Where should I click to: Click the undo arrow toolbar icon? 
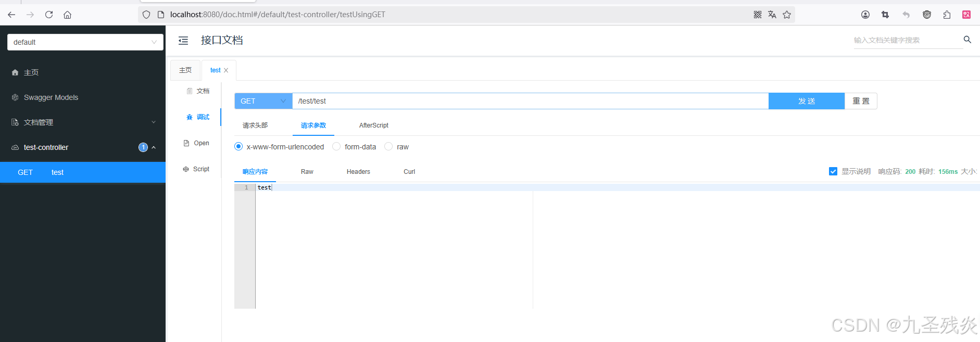coord(906,15)
